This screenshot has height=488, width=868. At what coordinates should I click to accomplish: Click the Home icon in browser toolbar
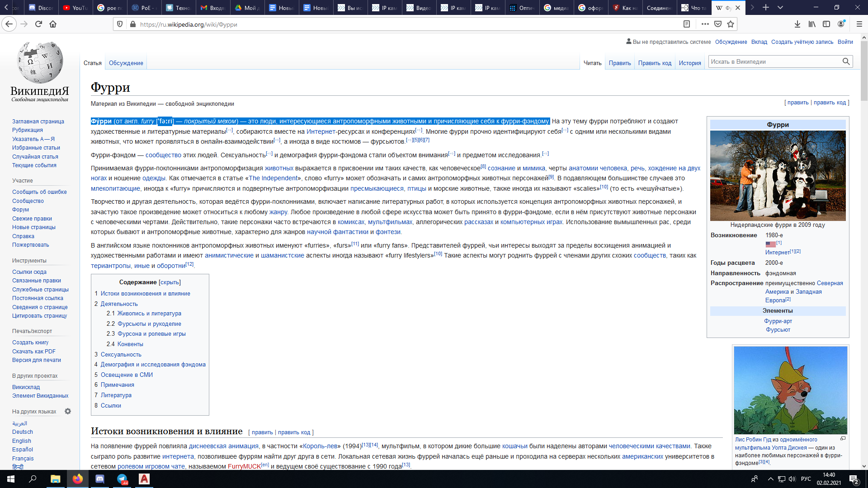[53, 24]
